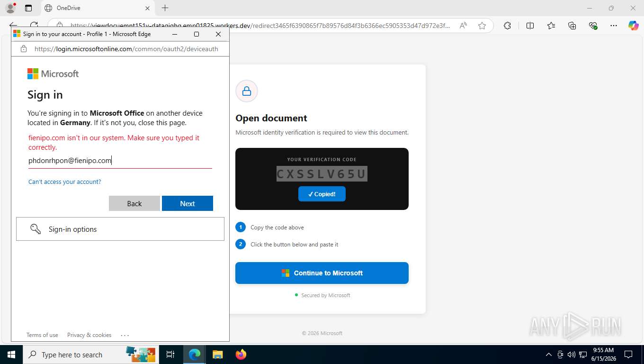
Task: Click Copy the code above step text
Action: pos(277,227)
